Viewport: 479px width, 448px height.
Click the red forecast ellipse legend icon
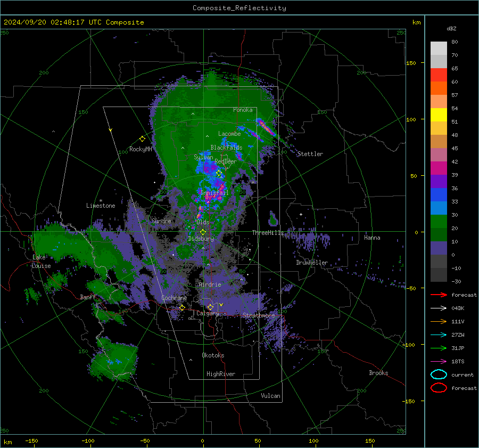tap(439, 388)
